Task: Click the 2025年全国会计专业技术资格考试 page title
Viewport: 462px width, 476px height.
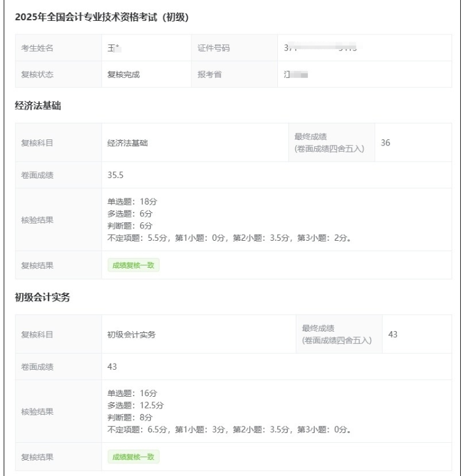Action: [x=102, y=17]
